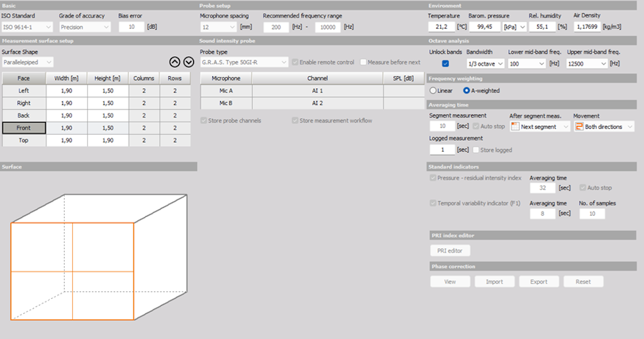Click the View phase correction button
The image size is (644, 339).
tap(450, 282)
